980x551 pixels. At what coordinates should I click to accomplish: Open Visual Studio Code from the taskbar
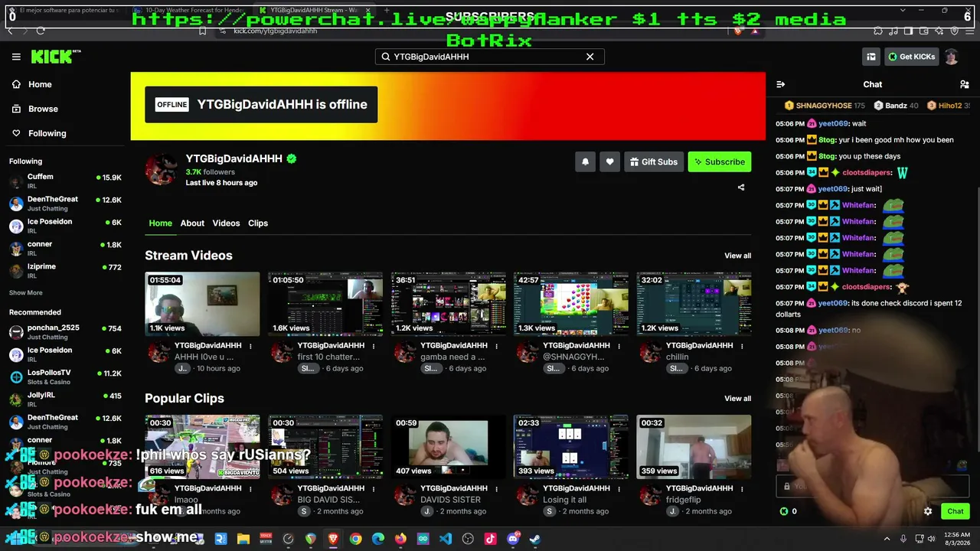pos(446,539)
